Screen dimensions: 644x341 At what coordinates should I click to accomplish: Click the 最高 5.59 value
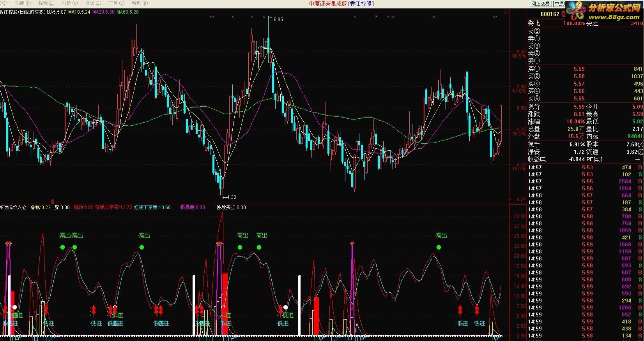[x=637, y=114]
